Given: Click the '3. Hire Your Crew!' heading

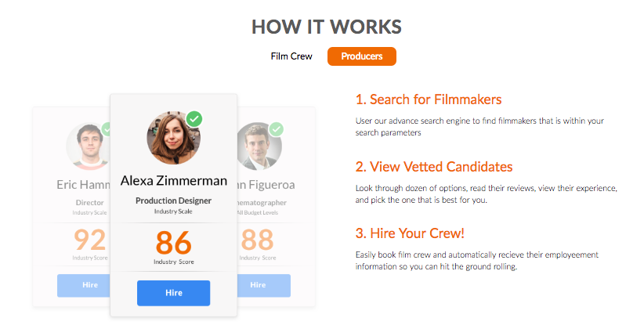Looking at the screenshot, I should pos(409,234).
